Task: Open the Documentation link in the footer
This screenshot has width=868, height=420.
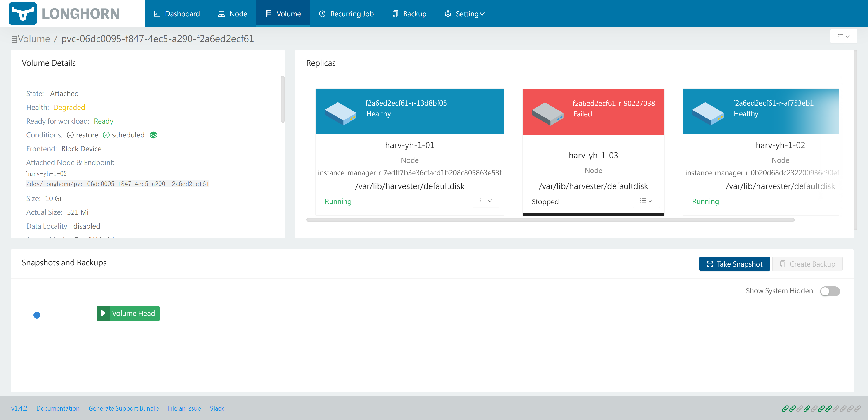Action: click(x=58, y=408)
